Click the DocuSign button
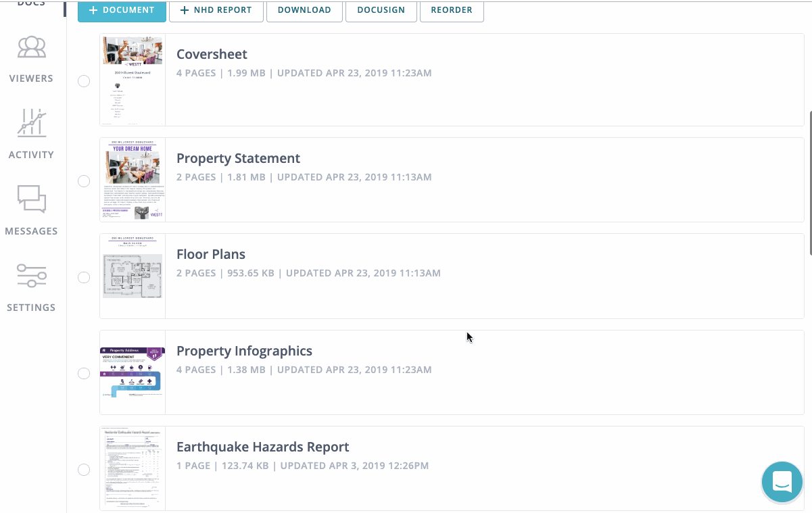The width and height of the screenshot is (812, 513). click(381, 11)
